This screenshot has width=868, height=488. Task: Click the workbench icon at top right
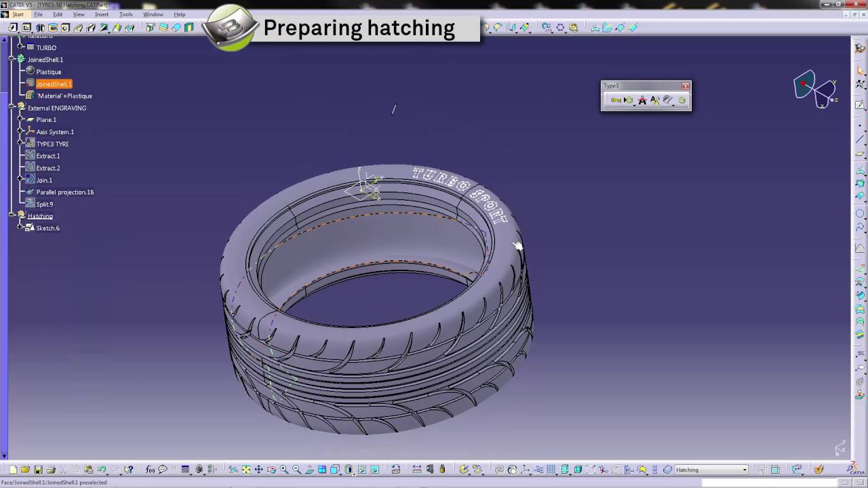coord(860,47)
